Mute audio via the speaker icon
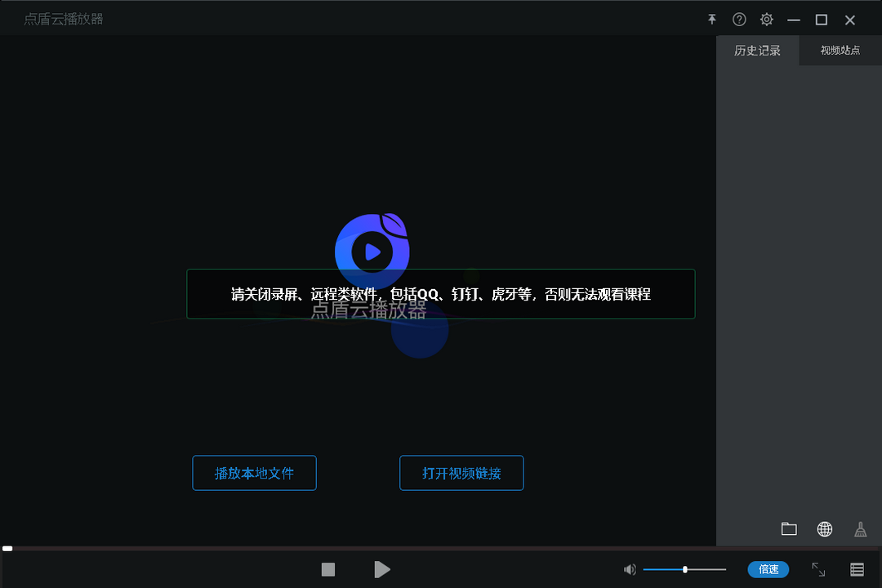This screenshot has width=882, height=588. point(630,569)
